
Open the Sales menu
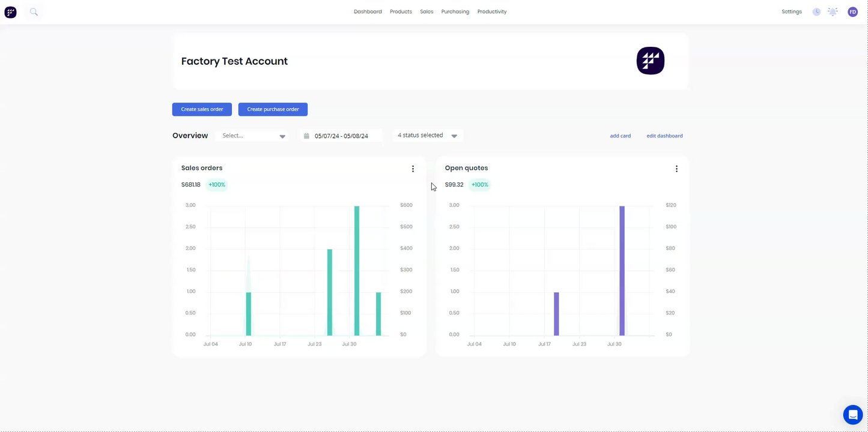(426, 11)
